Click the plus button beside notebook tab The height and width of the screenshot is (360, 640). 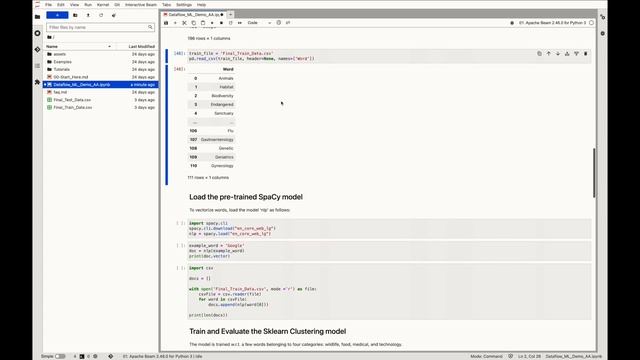click(x=231, y=14)
